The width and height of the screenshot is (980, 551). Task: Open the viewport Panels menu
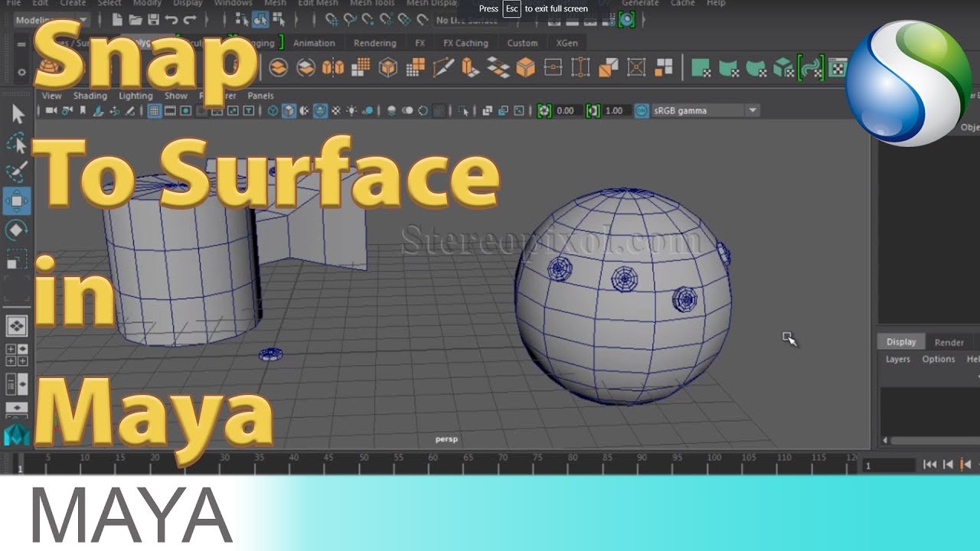point(261,96)
